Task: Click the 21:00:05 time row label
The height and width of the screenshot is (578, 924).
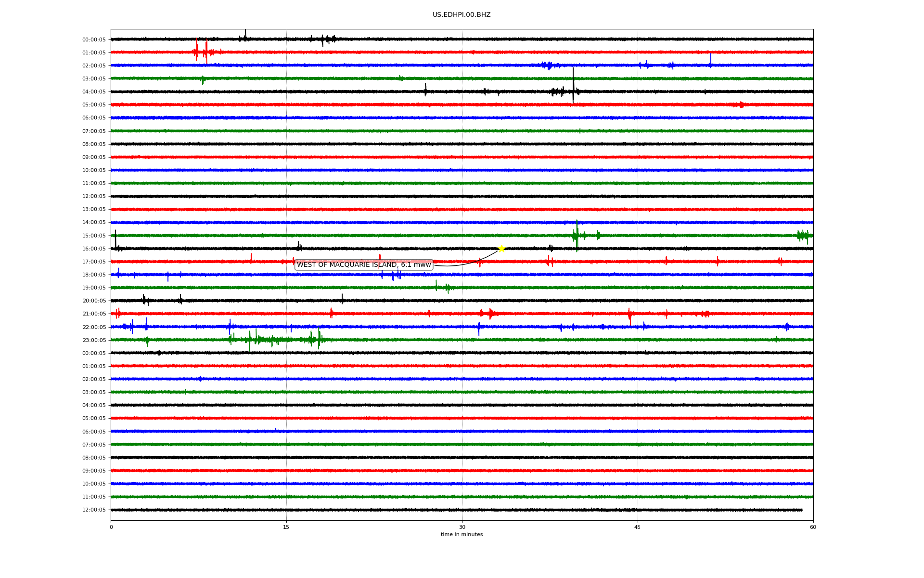Action: [94, 314]
